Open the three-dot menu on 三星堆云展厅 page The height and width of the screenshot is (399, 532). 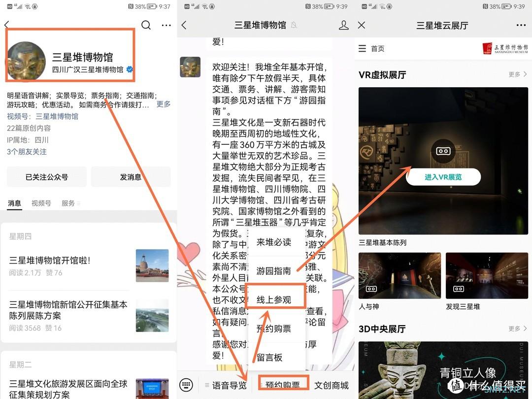pos(521,25)
